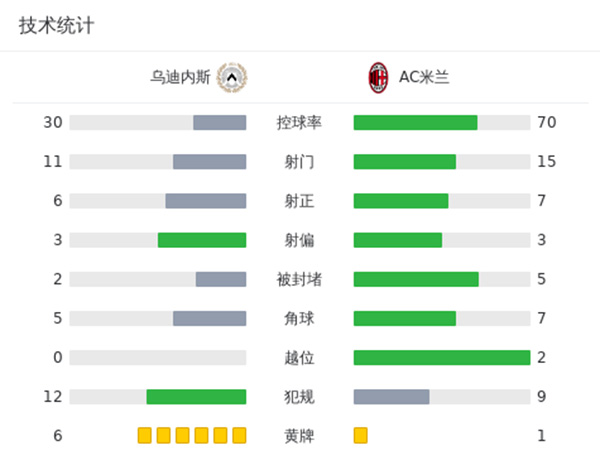This screenshot has height=455, width=600.
Task: Click the 射正 shots on target label
Action: point(299,201)
